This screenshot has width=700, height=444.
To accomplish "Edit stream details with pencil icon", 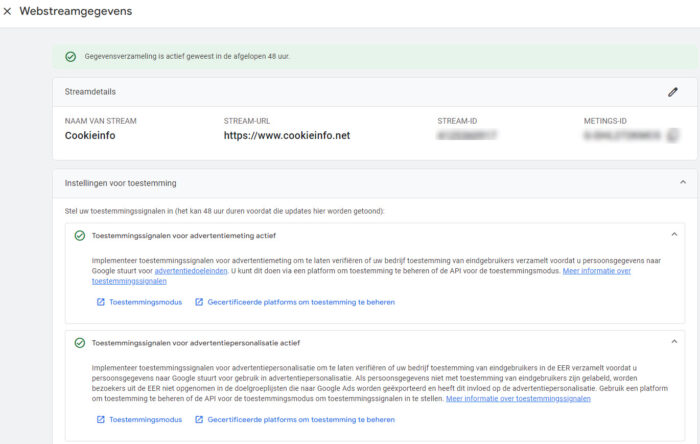I will [x=673, y=92].
